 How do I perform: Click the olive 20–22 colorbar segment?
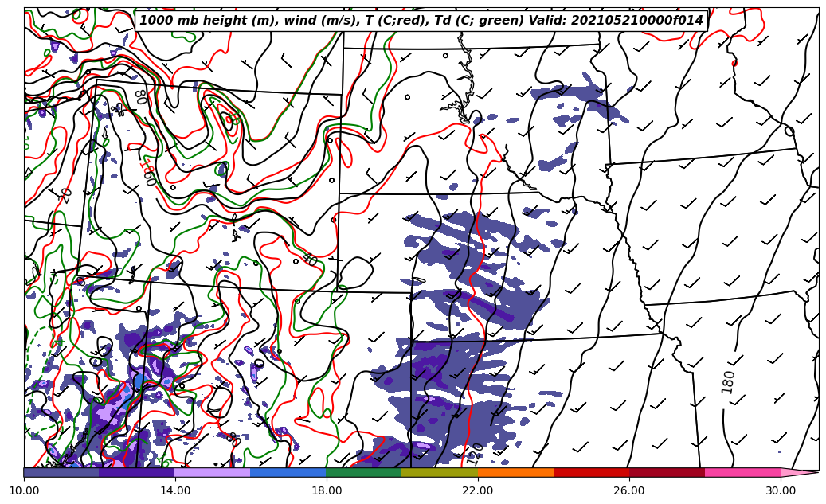(x=440, y=472)
